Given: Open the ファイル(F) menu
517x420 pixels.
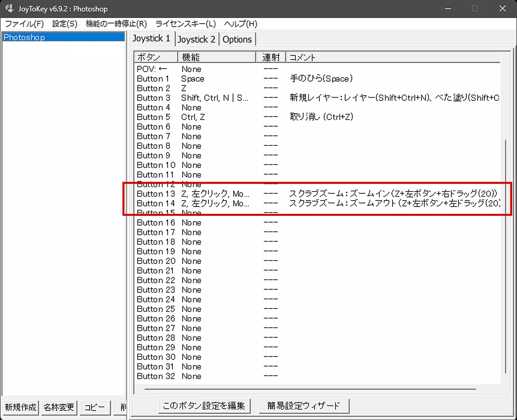Looking at the screenshot, I should 24,24.
